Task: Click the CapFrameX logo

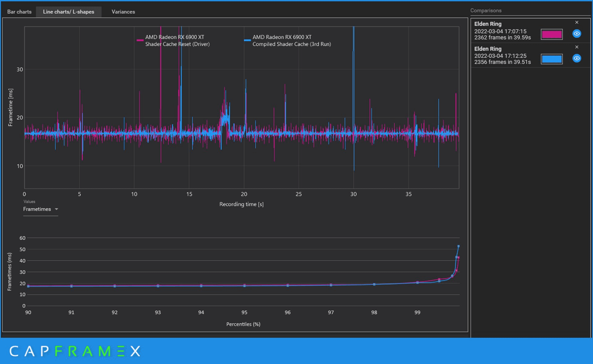Action: [x=75, y=351]
